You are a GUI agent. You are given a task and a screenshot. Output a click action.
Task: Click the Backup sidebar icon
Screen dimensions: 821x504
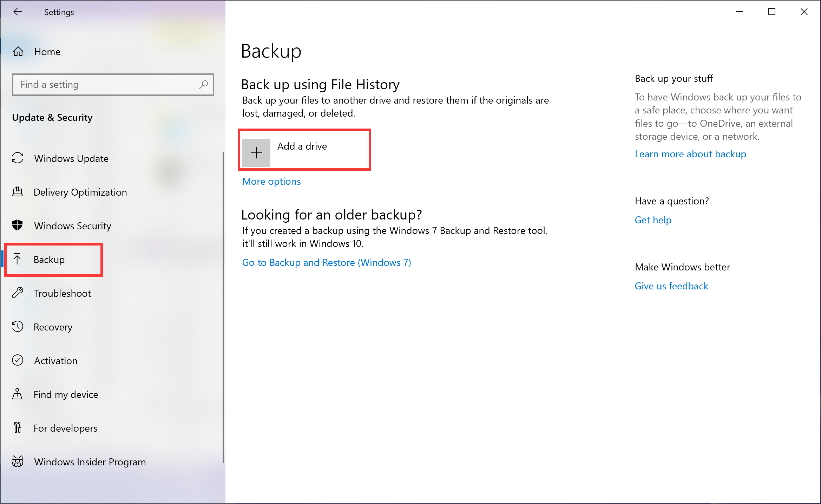pos(17,259)
